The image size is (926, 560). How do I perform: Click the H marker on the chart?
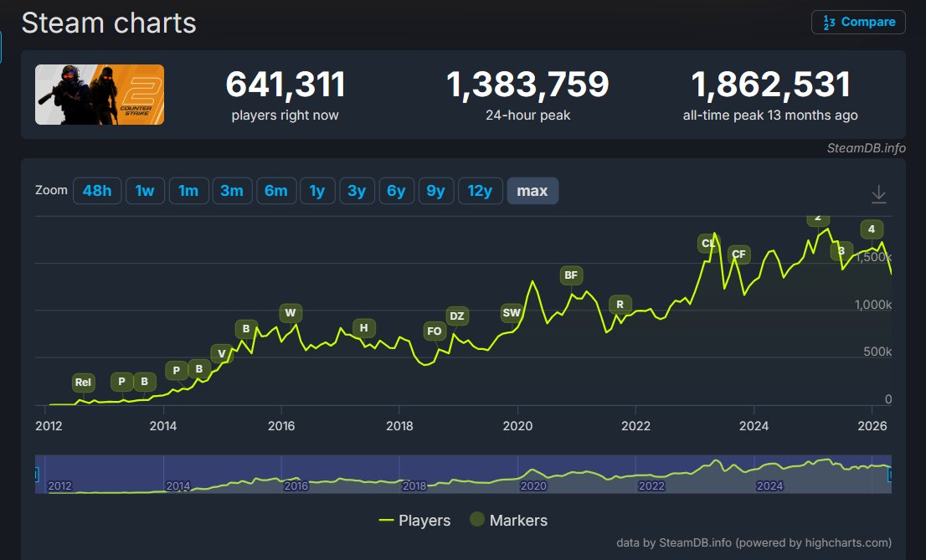pyautogui.click(x=363, y=328)
